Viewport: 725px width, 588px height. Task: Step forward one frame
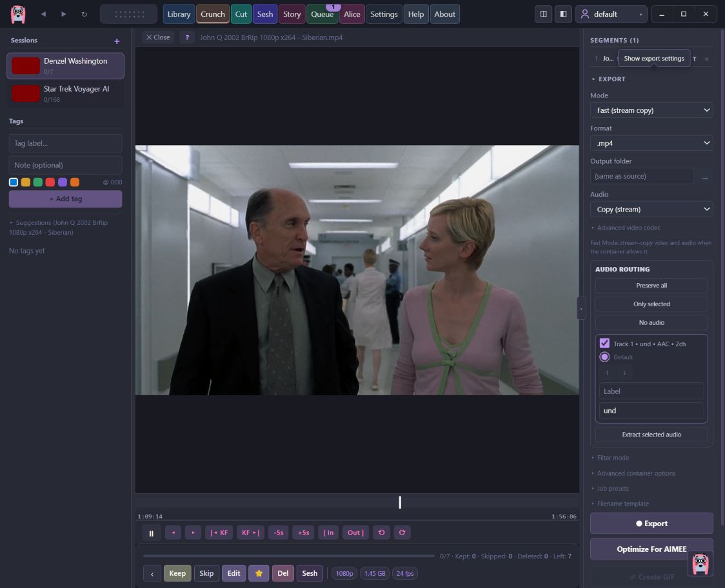pyautogui.click(x=193, y=533)
